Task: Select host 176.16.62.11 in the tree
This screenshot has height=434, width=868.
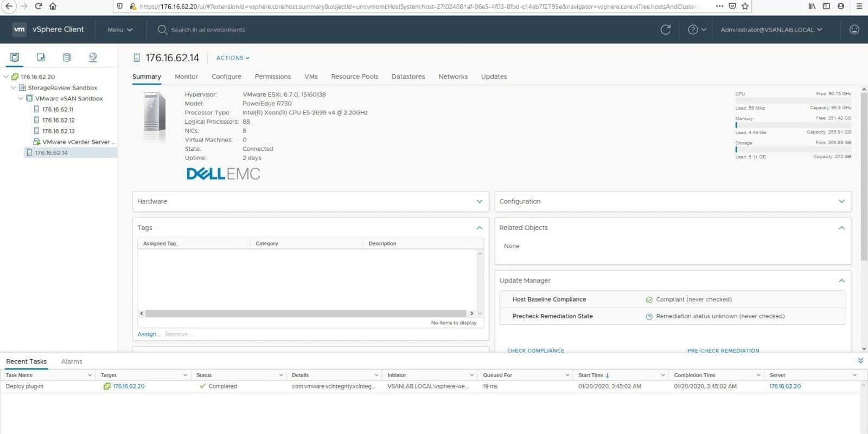Action: pyautogui.click(x=58, y=110)
